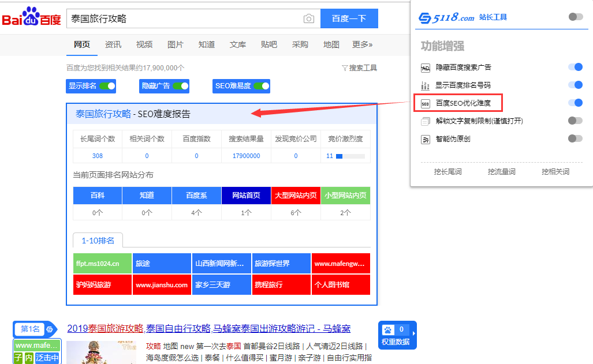Open the 贴吧 tab

pos(269,44)
